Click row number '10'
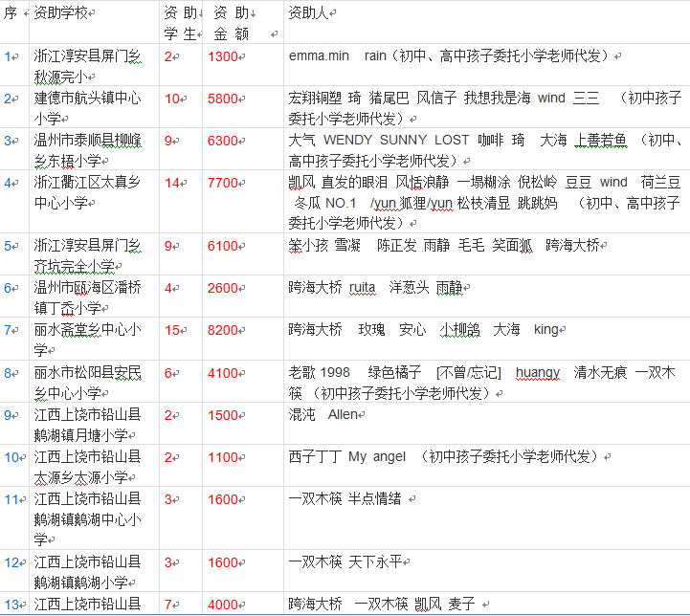The height and width of the screenshot is (616, 690). [11, 458]
